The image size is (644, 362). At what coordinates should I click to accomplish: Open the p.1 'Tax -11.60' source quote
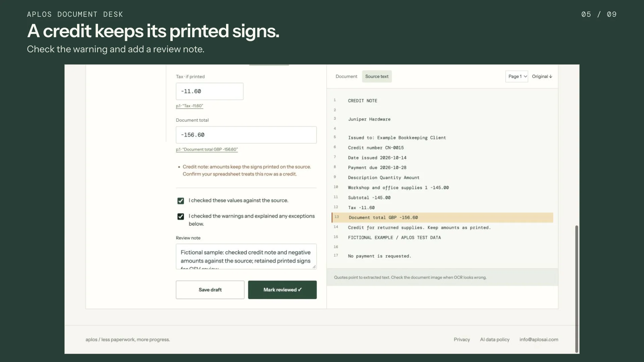(x=190, y=106)
